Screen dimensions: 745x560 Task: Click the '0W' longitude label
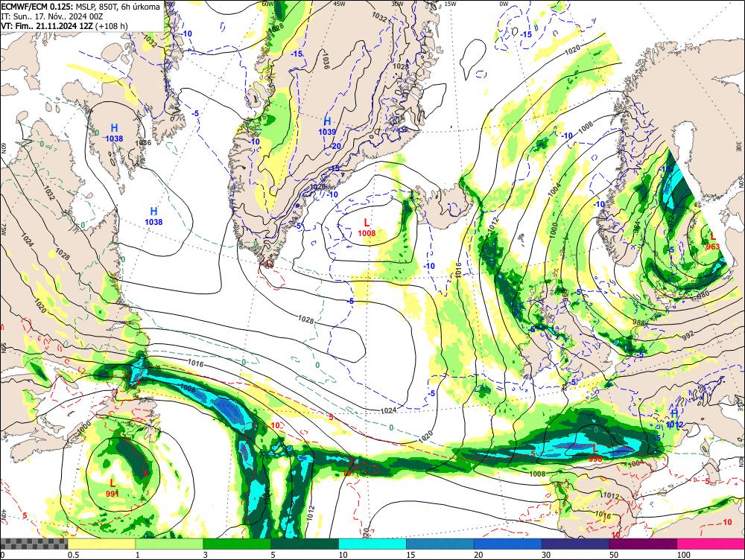[504, 4]
